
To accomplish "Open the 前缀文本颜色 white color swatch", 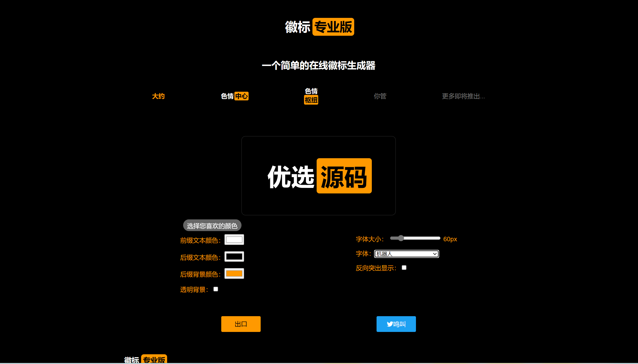I will pos(234,240).
